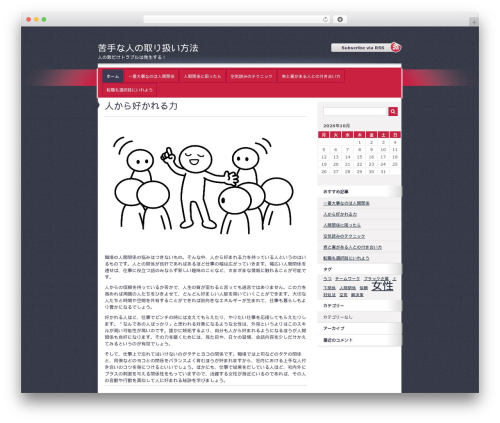Open sidebar link 人から好かれる力

[x=340, y=214]
